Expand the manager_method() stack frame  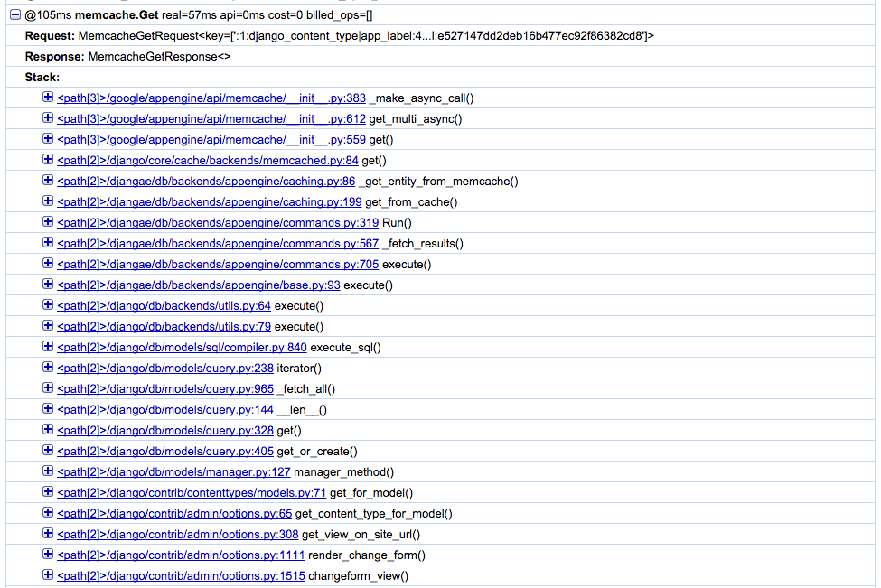(x=48, y=471)
